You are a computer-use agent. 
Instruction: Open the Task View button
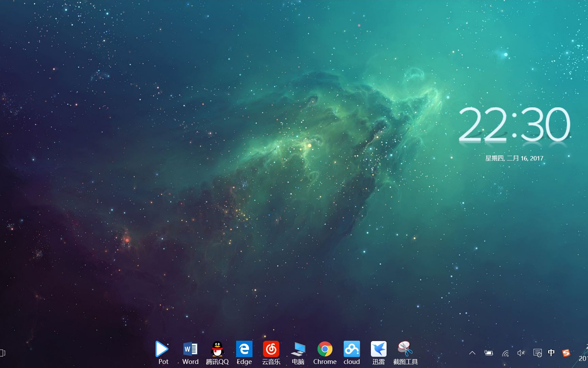coord(3,353)
